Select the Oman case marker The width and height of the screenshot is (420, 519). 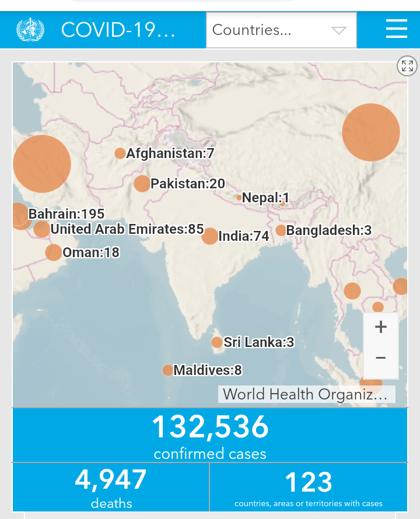pos(53,253)
